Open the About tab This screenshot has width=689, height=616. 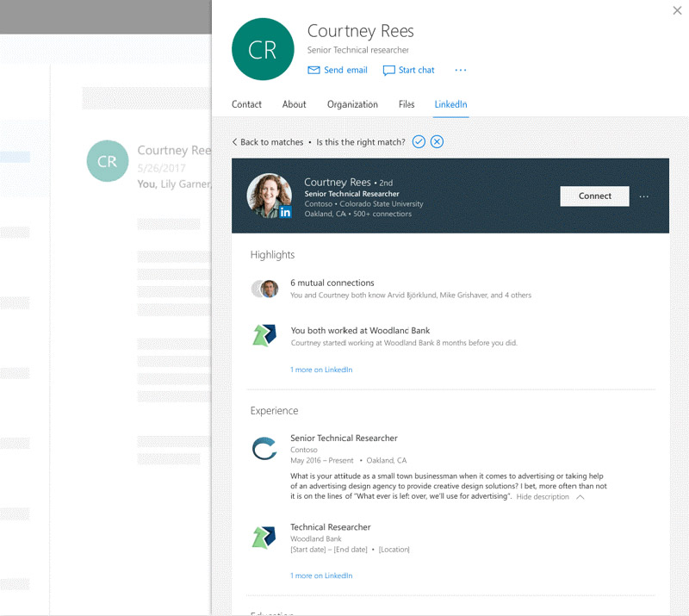[x=294, y=104]
